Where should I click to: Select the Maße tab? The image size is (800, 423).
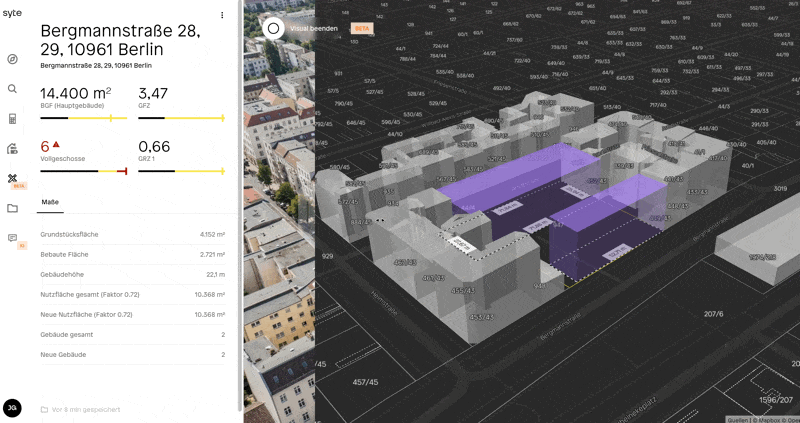pyautogui.click(x=49, y=203)
